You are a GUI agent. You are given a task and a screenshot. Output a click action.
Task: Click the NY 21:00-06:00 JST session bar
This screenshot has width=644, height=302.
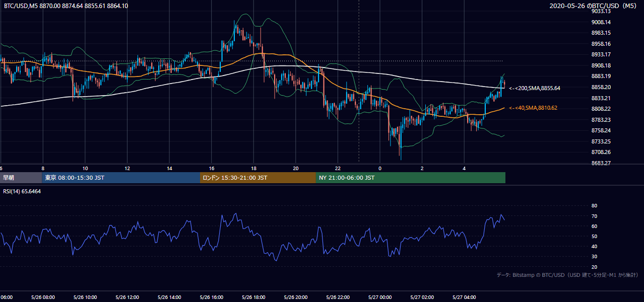pos(411,178)
